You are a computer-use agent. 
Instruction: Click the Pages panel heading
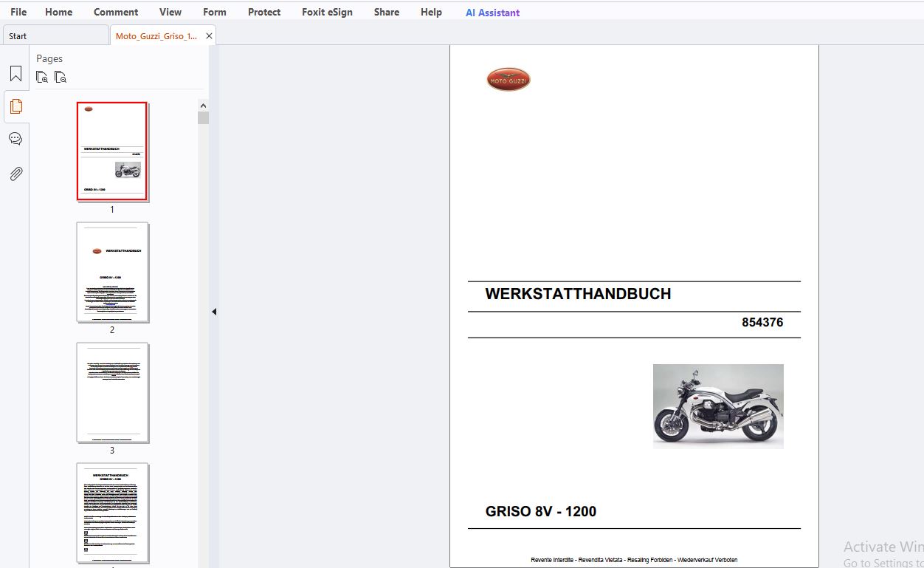(x=49, y=58)
